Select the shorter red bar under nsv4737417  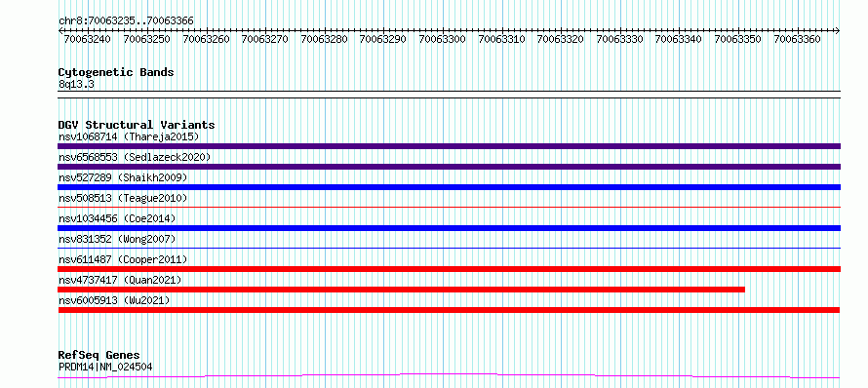pos(402,290)
